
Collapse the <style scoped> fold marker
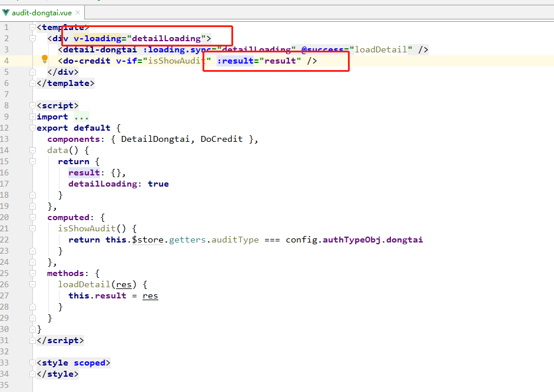pos(32,363)
